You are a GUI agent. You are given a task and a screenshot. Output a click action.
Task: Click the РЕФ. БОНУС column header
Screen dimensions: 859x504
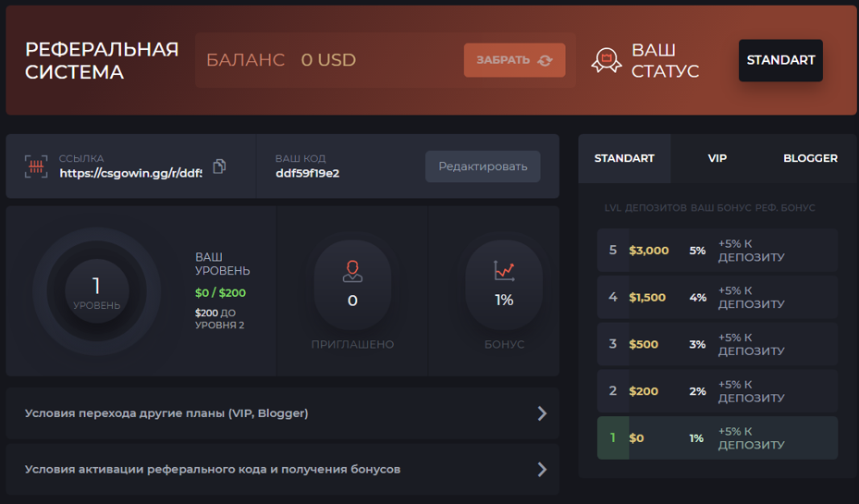(x=785, y=208)
